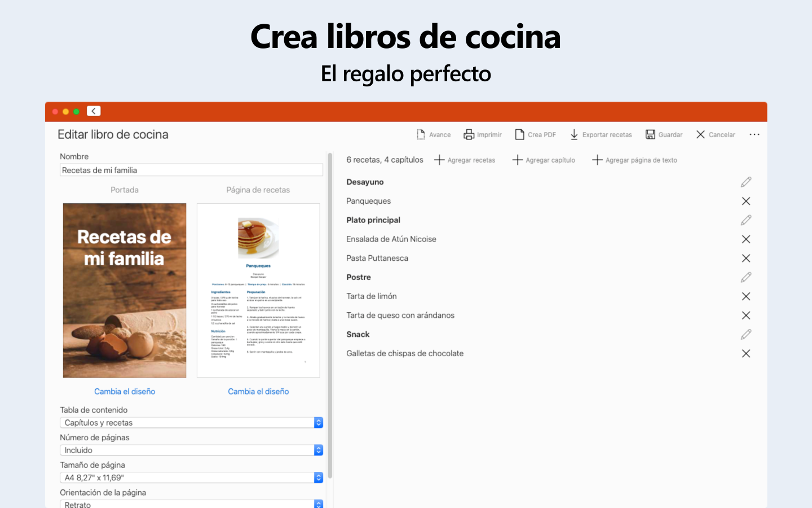
Task: Select the Snack chapter row
Action: click(549, 334)
